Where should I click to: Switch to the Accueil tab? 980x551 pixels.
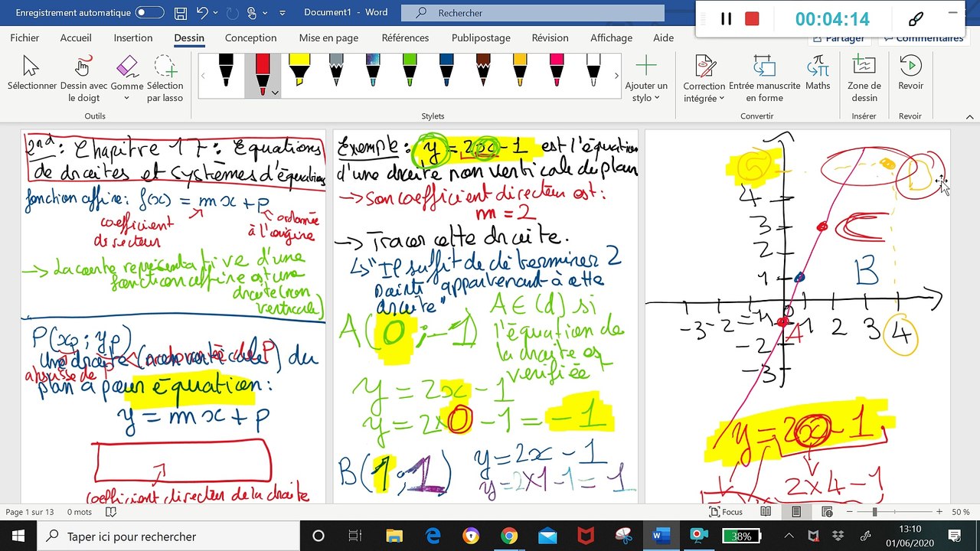76,37
